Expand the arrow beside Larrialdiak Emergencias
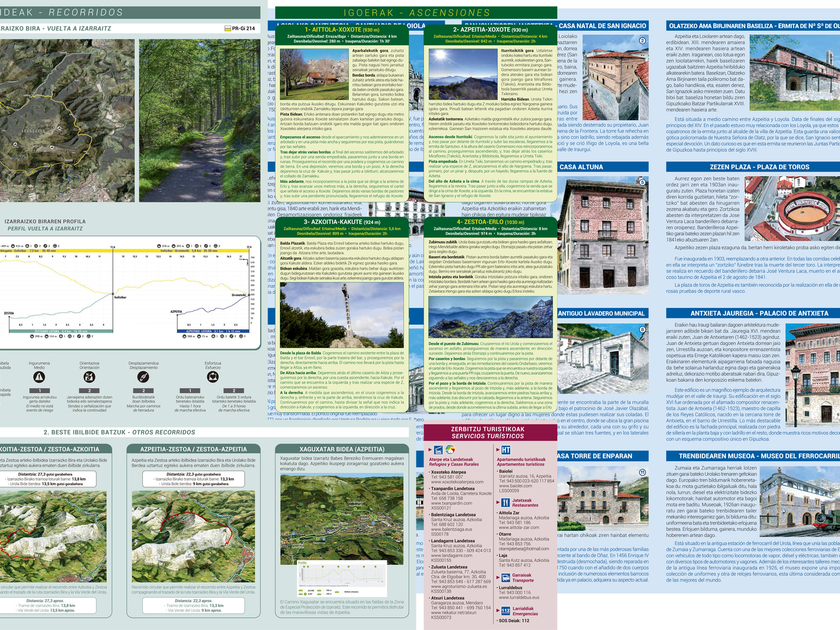 498,610
